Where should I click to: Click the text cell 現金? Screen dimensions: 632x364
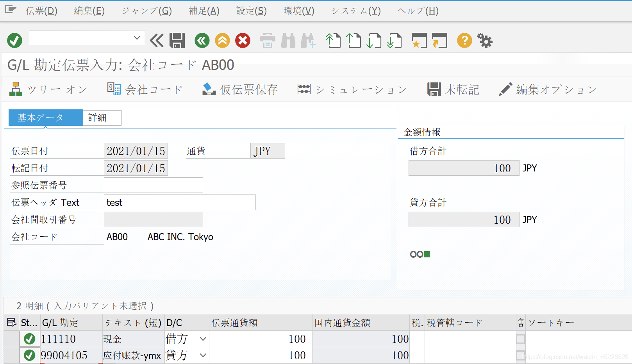133,339
